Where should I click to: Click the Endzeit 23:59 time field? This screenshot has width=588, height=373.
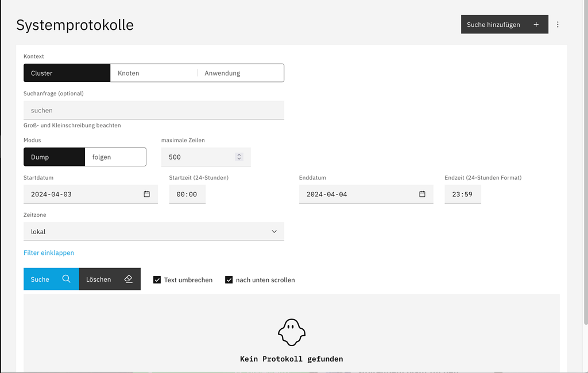462,195
